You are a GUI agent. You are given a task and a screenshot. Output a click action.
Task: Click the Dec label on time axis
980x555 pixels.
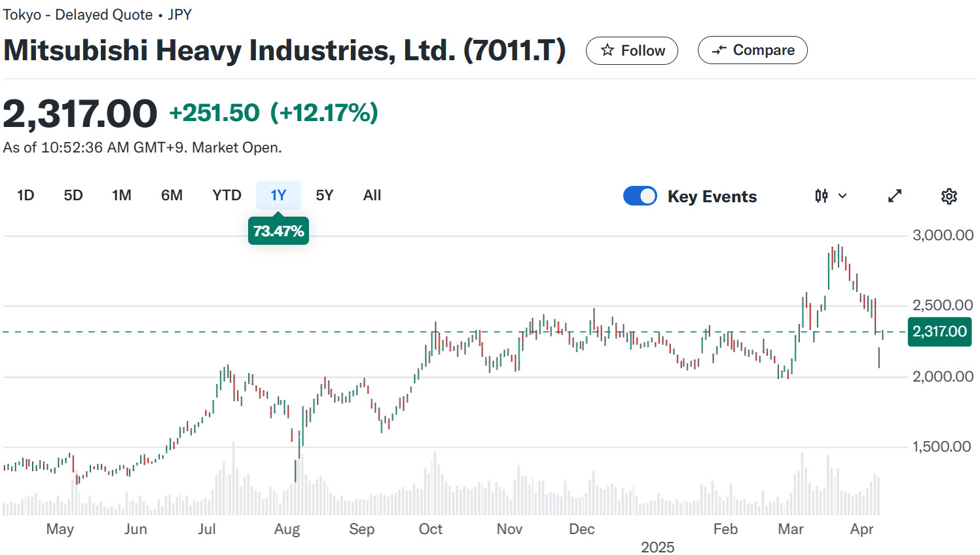pos(581,529)
